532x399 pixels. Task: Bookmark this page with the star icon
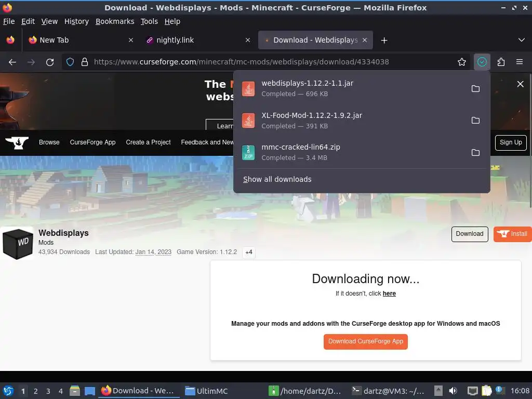[x=462, y=62]
